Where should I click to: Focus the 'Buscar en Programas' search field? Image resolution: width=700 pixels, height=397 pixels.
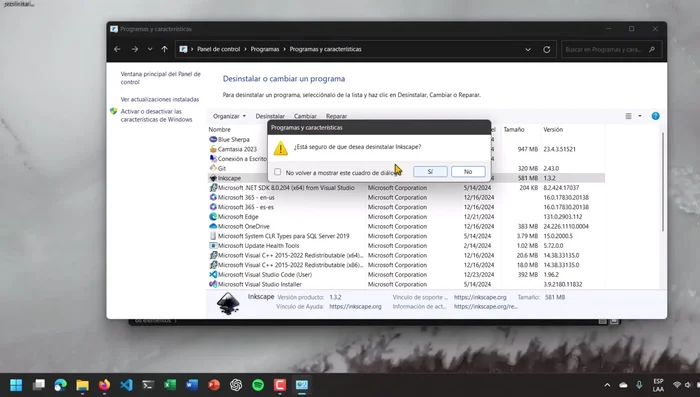click(x=611, y=49)
